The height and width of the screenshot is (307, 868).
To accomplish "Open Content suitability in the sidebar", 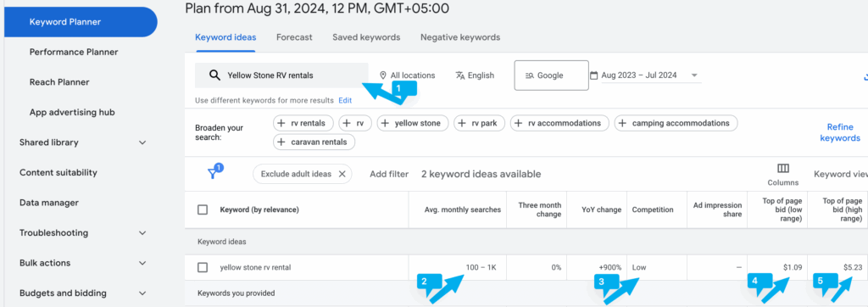I will click(x=58, y=172).
